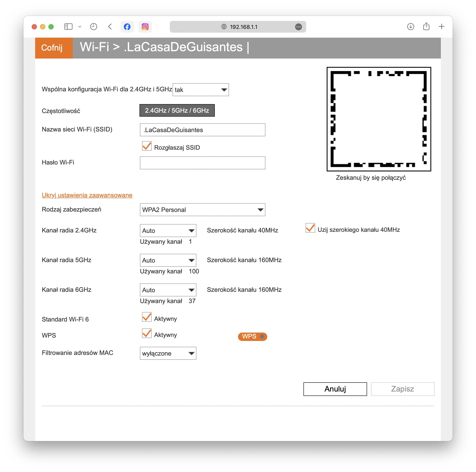The width and height of the screenshot is (476, 472).
Task: Select the 2.4GHz / 5GHz / 6GHz tab
Action: (177, 110)
